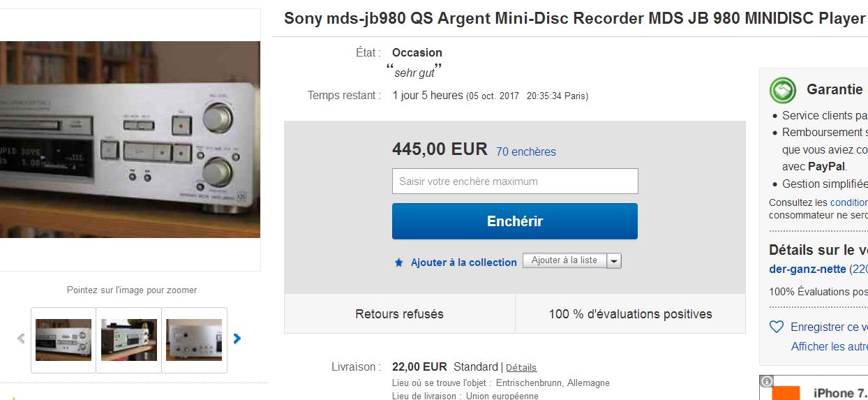Select the first front-view thumbnail

click(x=63, y=340)
